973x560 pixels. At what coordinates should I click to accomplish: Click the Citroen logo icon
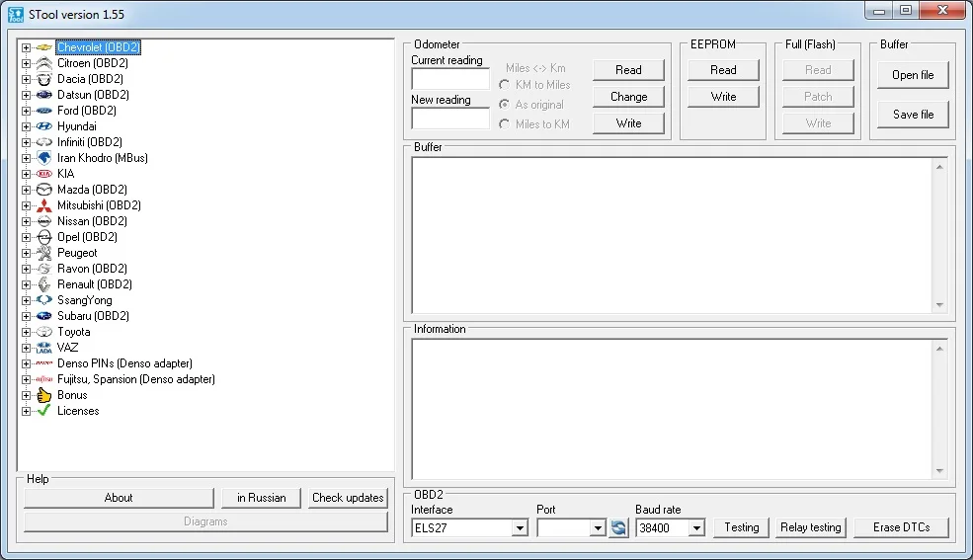pos(44,63)
